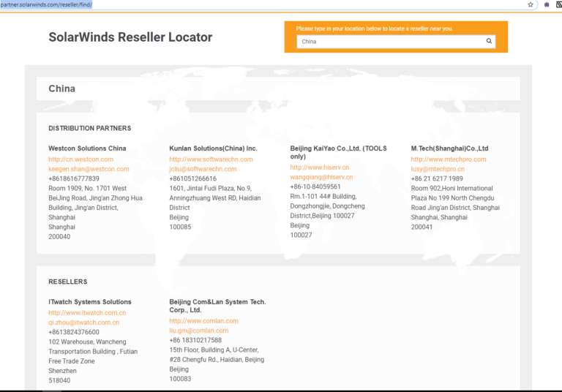562x392 pixels.
Task: Select Beijing Com&Lan System Tech. name
Action: [217, 306]
